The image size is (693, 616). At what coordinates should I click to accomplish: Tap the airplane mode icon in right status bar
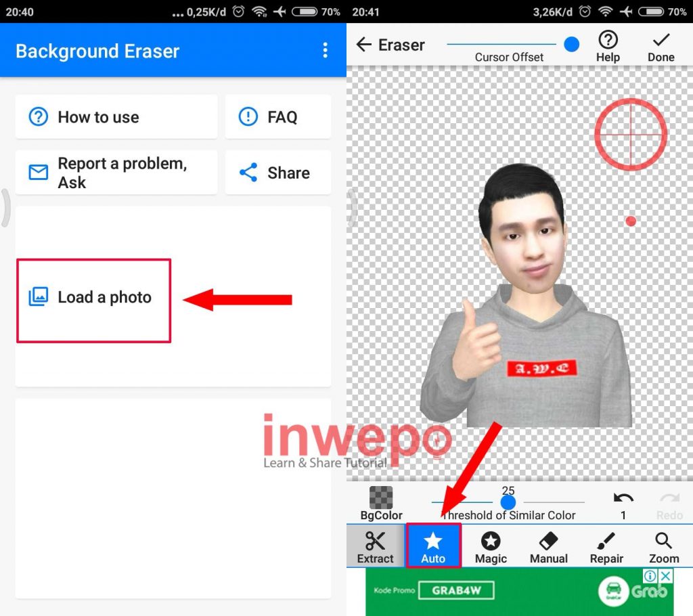click(x=625, y=12)
